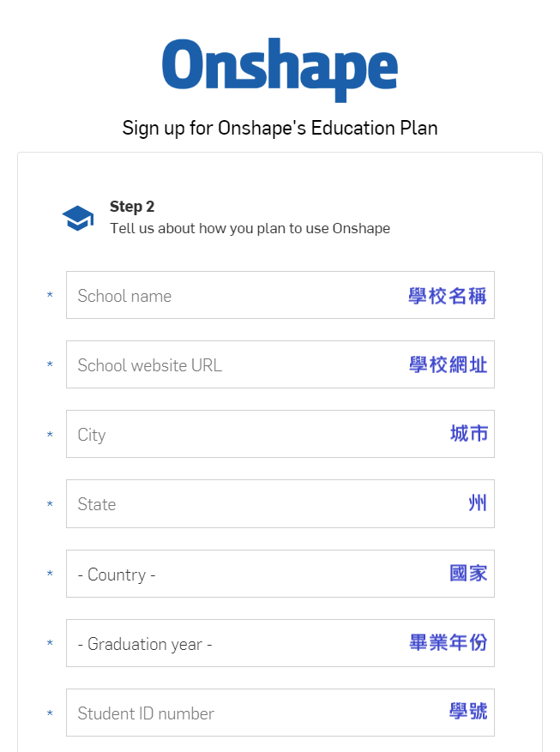Click the Step 2 heading
The image size is (560, 752).
point(132,207)
